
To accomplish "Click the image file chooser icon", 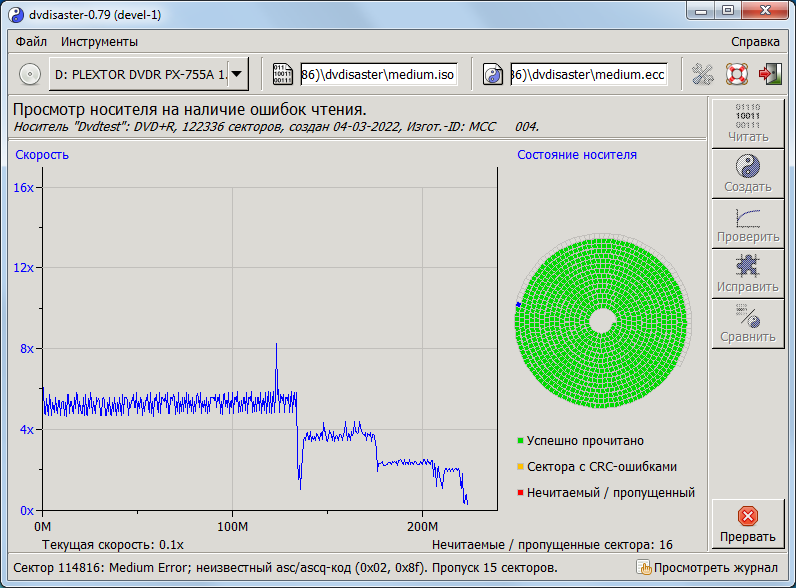I will click(283, 74).
